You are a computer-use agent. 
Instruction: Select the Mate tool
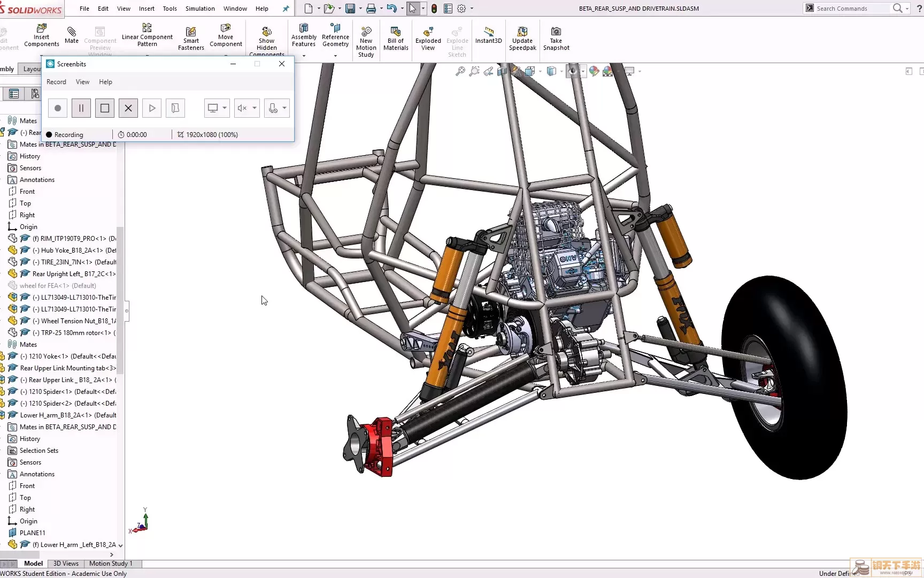(x=72, y=35)
